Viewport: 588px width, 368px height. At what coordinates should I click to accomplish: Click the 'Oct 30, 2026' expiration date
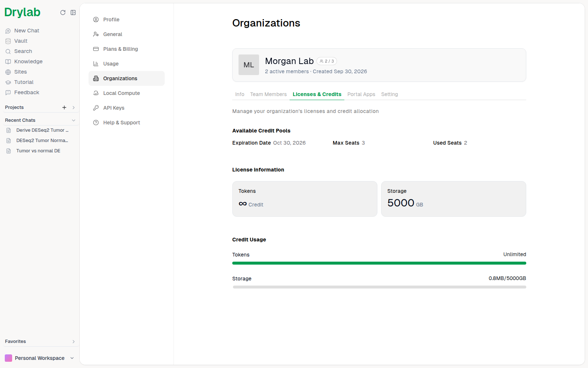pyautogui.click(x=289, y=143)
